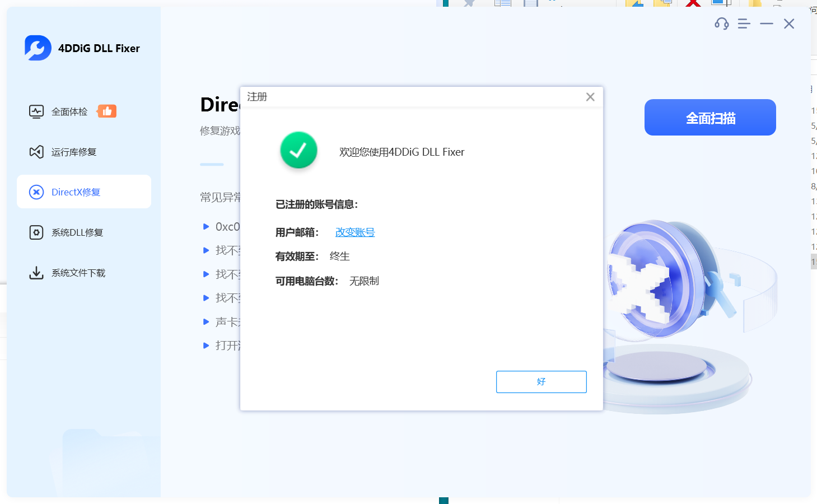This screenshot has height=504, width=817.
Task: Click the headset customer support icon
Action: pyautogui.click(x=722, y=24)
